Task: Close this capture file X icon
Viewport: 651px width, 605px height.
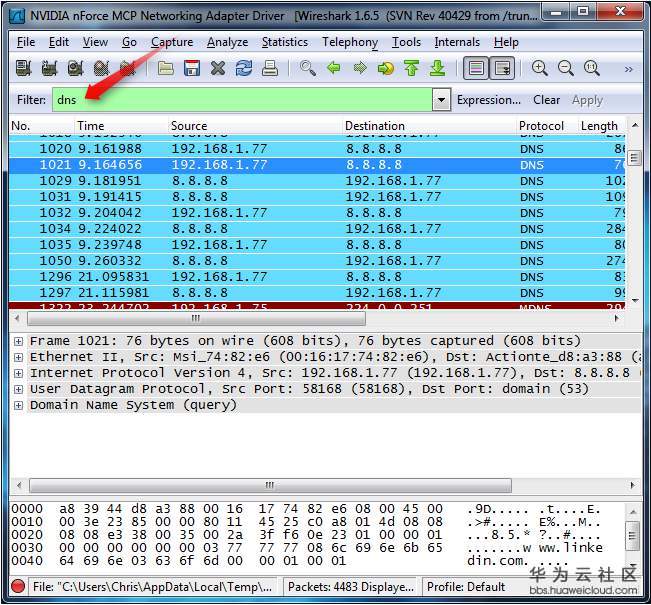Action: 218,68
